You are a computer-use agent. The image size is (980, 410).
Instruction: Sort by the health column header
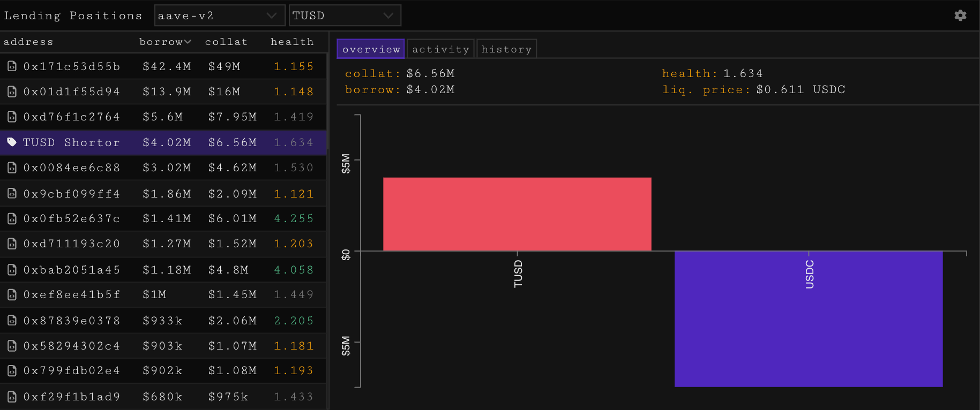[x=292, y=42]
